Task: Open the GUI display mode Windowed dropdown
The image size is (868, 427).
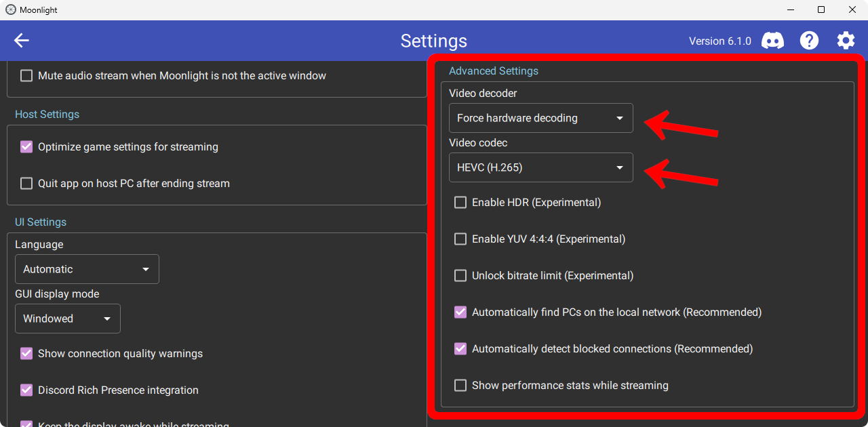Action: tap(68, 319)
